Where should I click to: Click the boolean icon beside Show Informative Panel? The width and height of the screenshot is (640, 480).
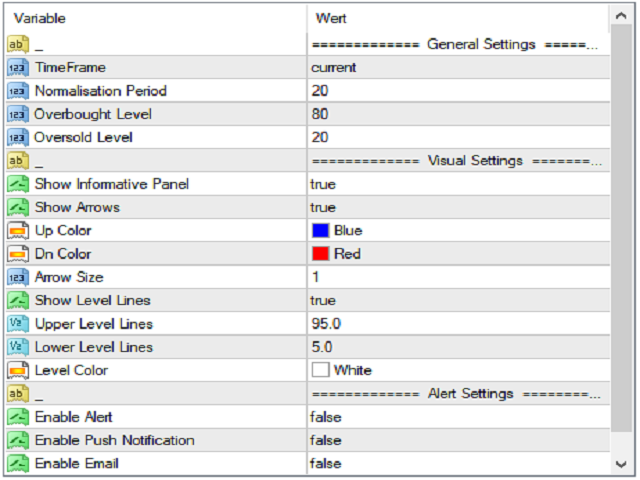(x=18, y=184)
